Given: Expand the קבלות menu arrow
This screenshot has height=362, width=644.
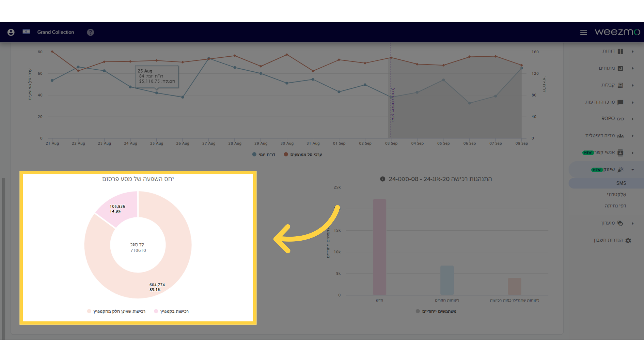Looking at the screenshot, I should (x=633, y=85).
